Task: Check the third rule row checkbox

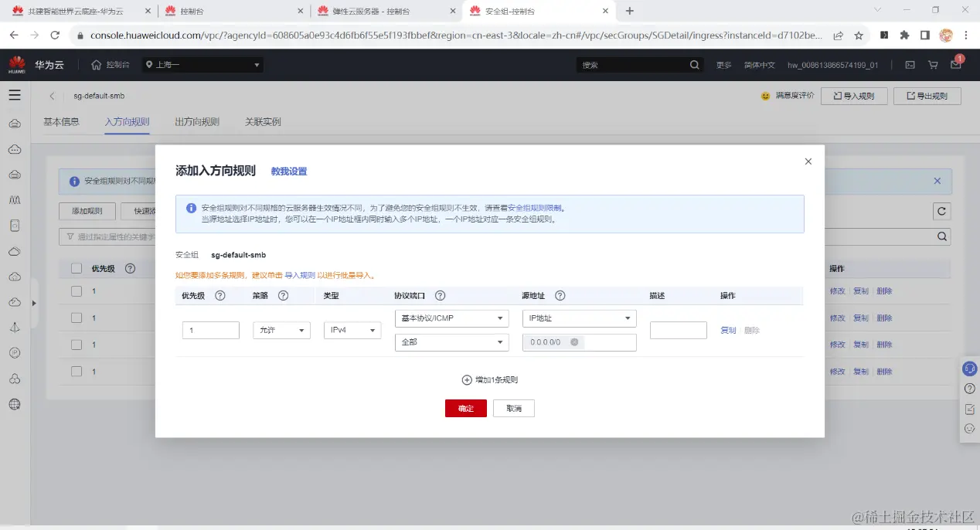Action: click(x=77, y=345)
